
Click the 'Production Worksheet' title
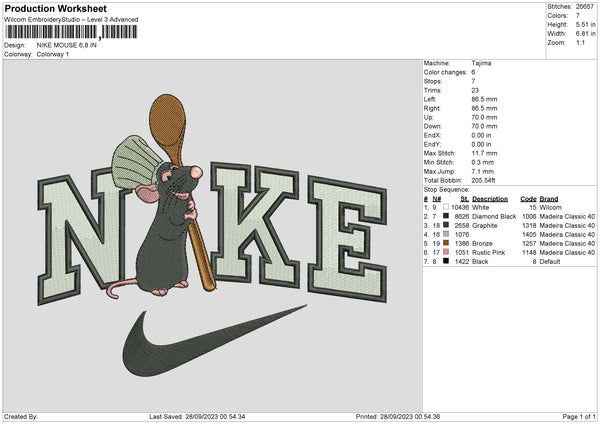tap(55, 8)
